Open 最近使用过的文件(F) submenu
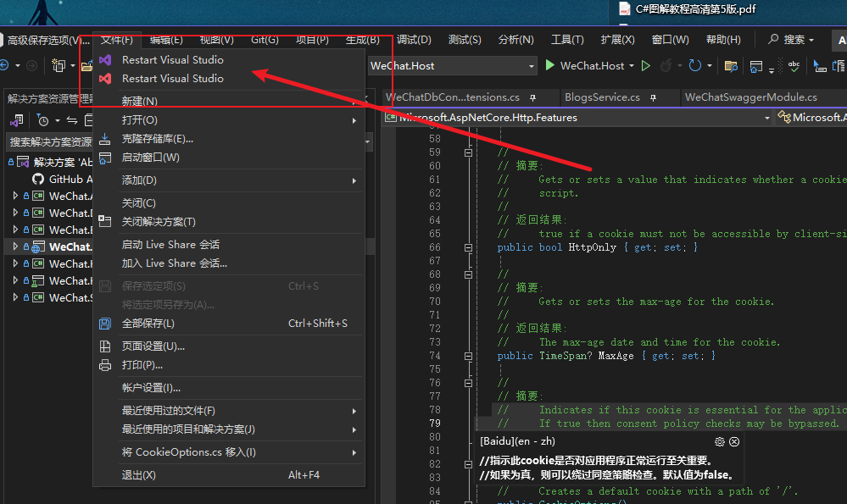This screenshot has width=847, height=504. tap(229, 411)
